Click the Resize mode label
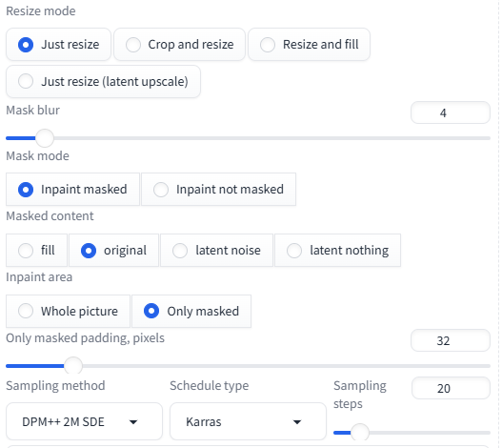This screenshot has width=502, height=448. (41, 11)
